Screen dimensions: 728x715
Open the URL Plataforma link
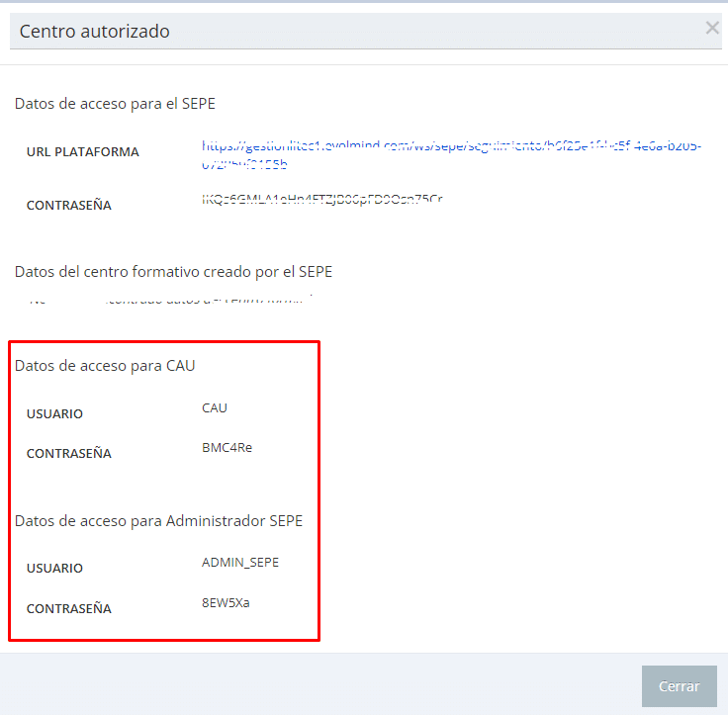pyautogui.click(x=451, y=147)
